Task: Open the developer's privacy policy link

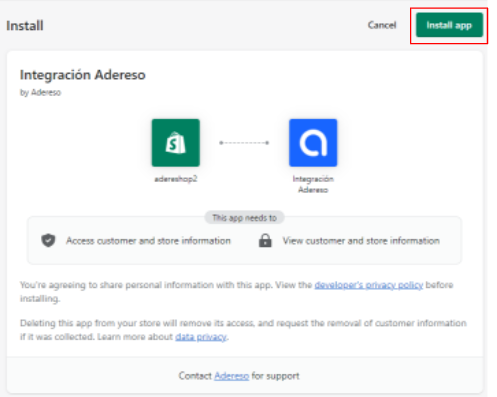Action: click(369, 285)
